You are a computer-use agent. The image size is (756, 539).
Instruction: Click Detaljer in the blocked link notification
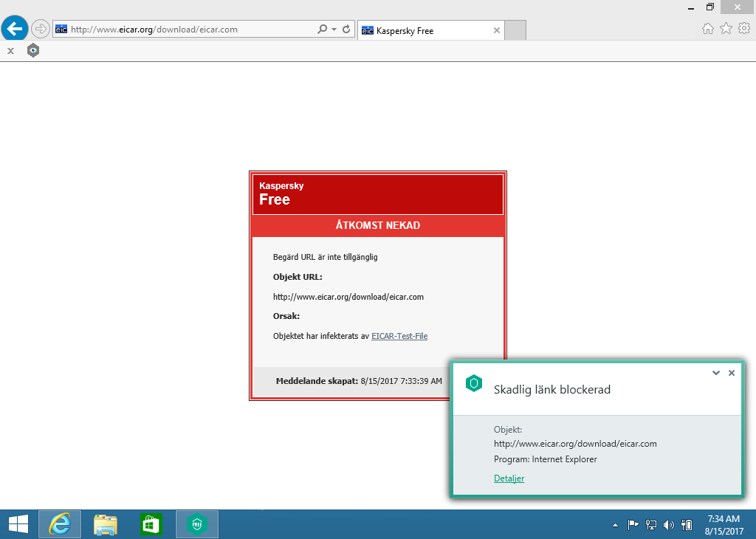(509, 478)
